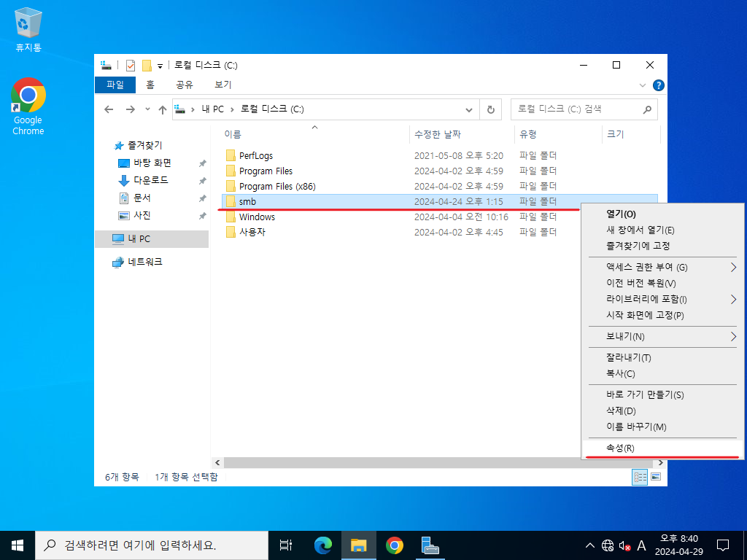Select 내 PC in the navigation pane
This screenshot has height=560, width=747.
pos(152,239)
